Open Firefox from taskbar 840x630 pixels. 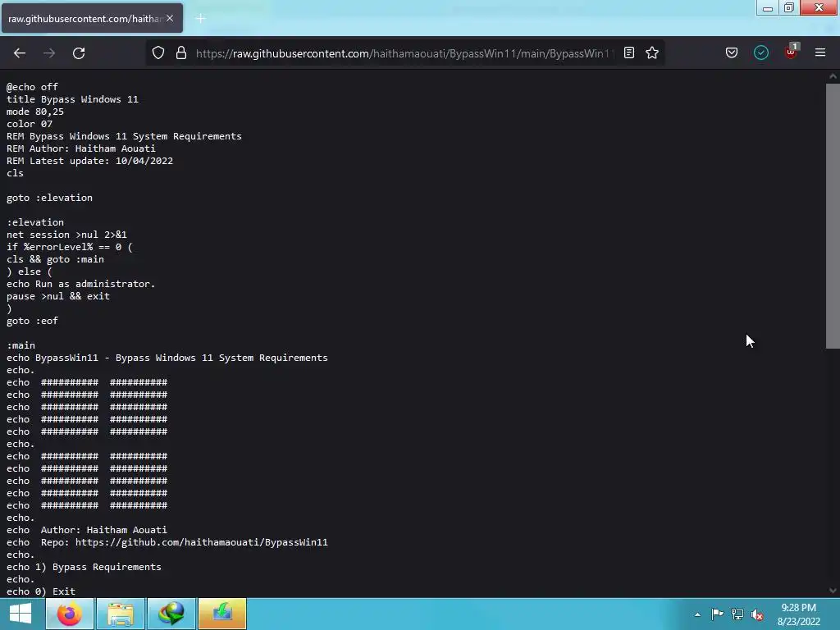point(70,614)
